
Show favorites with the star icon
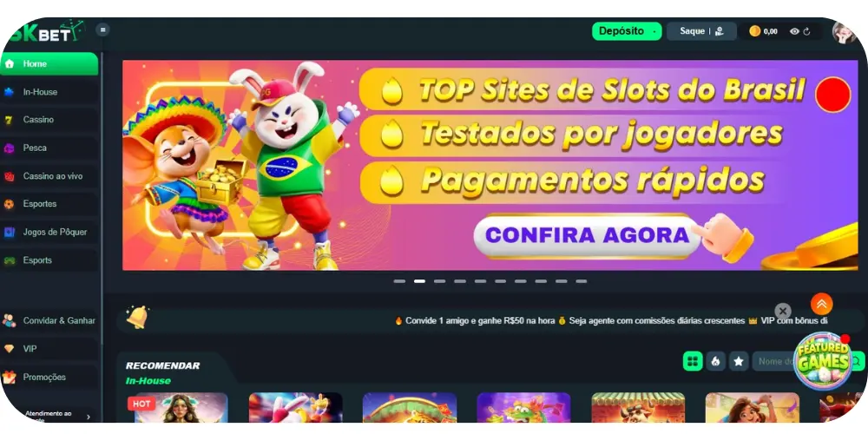tap(739, 361)
